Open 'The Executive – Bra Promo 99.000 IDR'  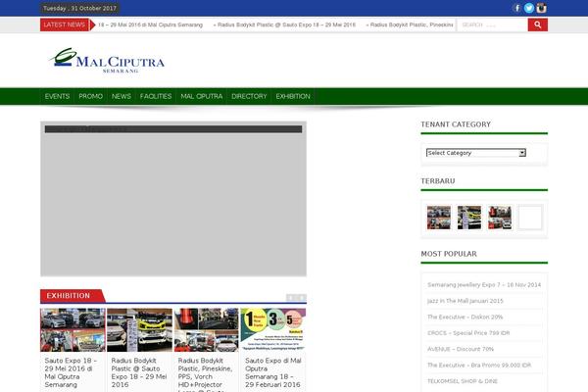[479, 366]
